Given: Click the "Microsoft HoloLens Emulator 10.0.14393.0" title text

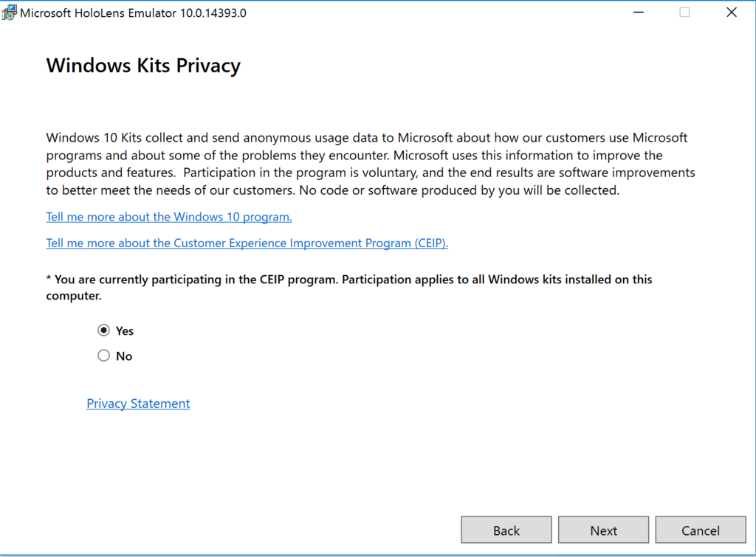Looking at the screenshot, I should coord(133,13).
